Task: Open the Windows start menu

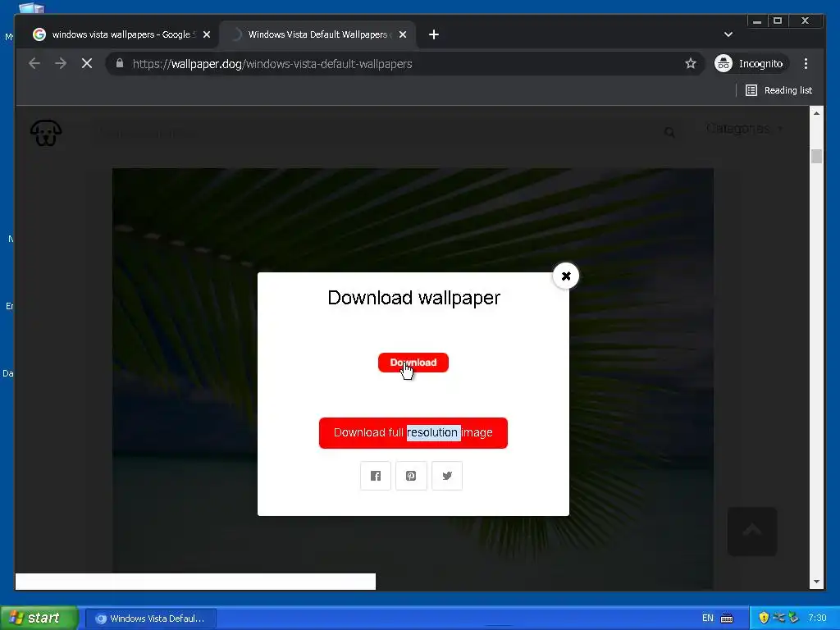Action: point(39,619)
